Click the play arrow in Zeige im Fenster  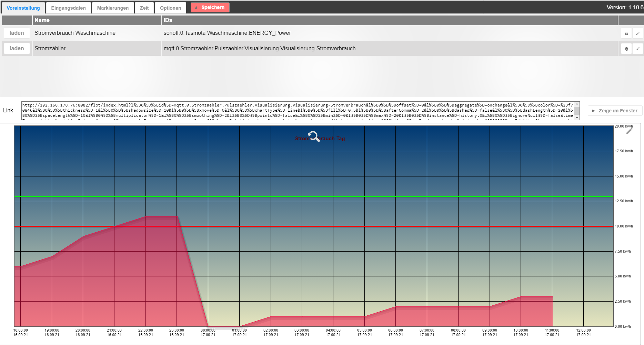coord(594,111)
